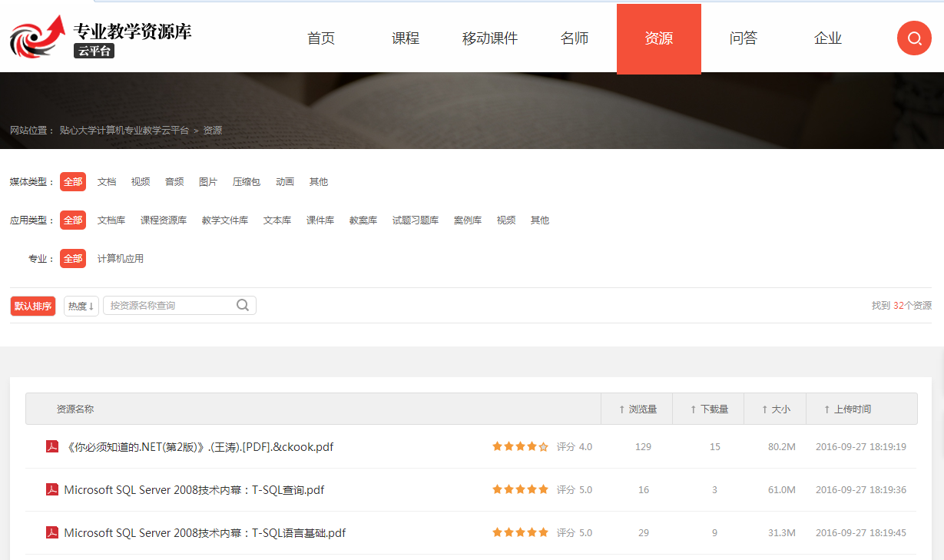This screenshot has width=944, height=560.
Task: Click the magnifier icon in resource search box
Action: point(243,305)
